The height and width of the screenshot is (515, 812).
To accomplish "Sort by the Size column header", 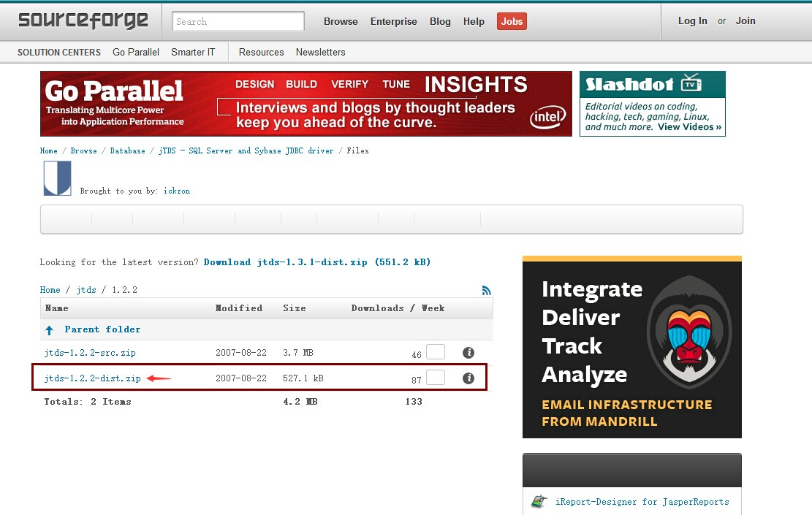I will (x=294, y=308).
